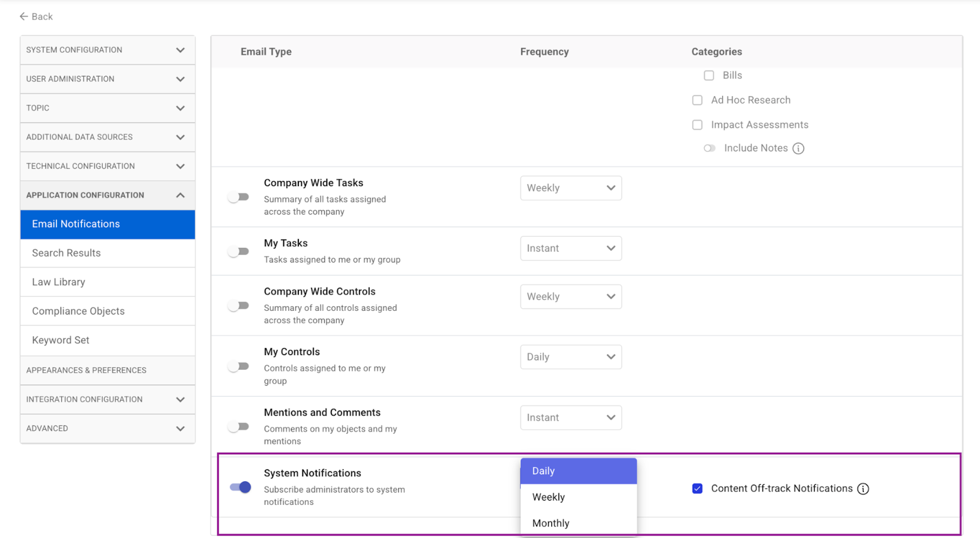Click the My Controls title
980x538 pixels.
(x=292, y=352)
